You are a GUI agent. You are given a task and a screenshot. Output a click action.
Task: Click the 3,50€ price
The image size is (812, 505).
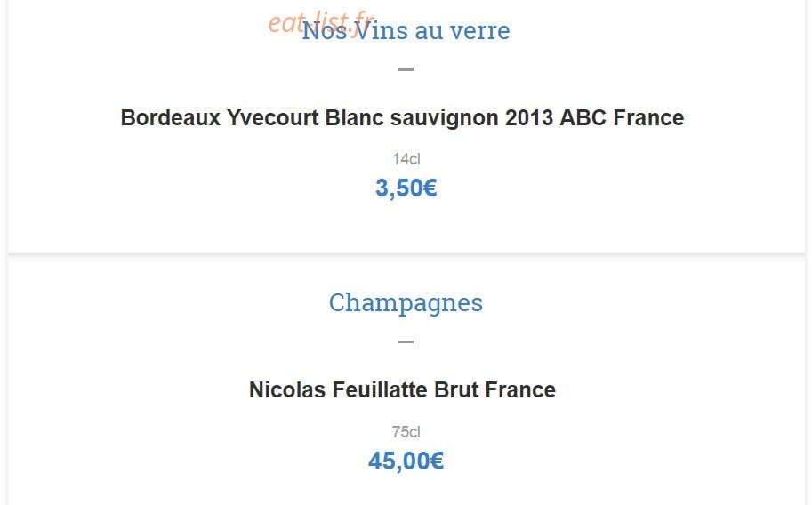406,188
